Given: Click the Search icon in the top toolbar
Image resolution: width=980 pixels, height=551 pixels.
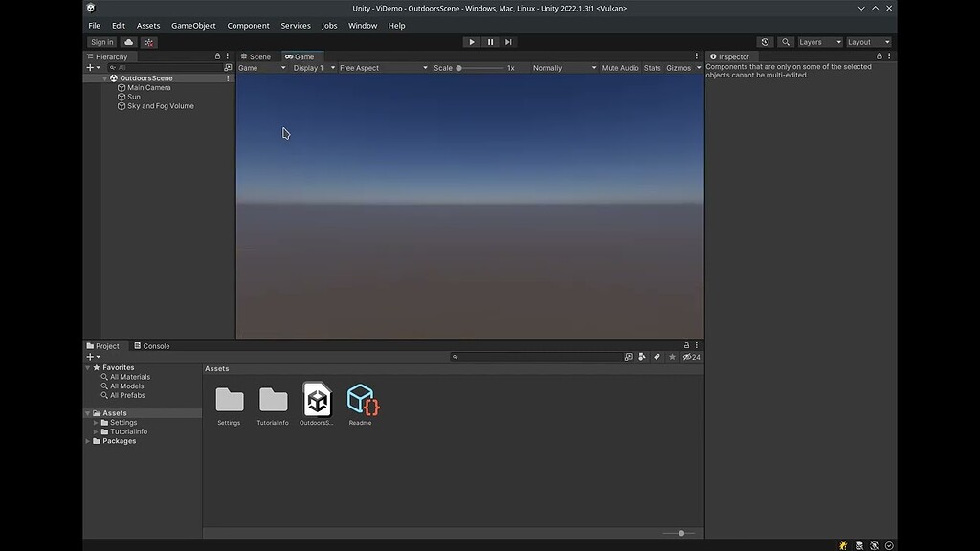Looking at the screenshot, I should (x=785, y=41).
